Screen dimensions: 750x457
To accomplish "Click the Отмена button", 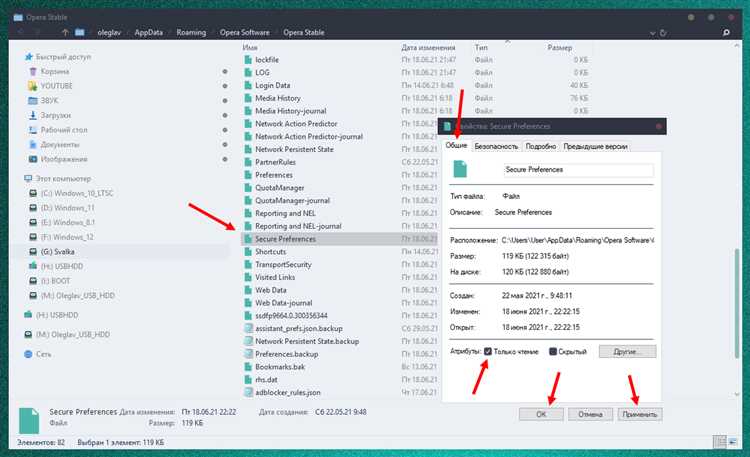I will 590,414.
